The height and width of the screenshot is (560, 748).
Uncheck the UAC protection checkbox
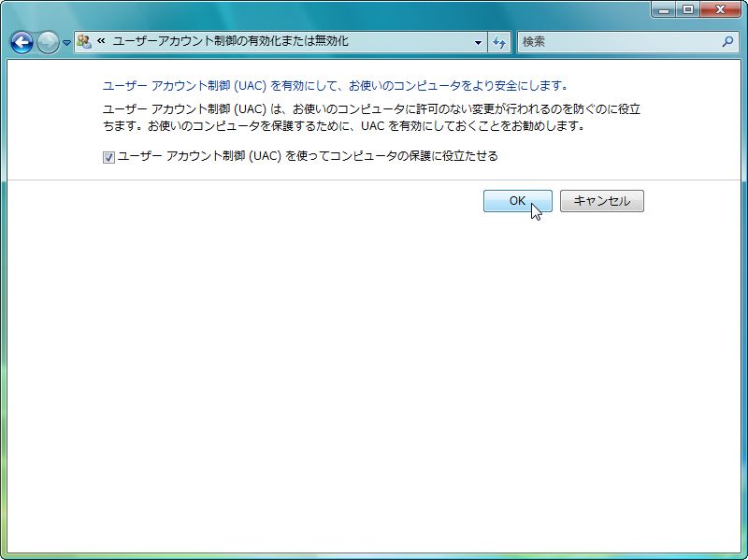coord(108,157)
